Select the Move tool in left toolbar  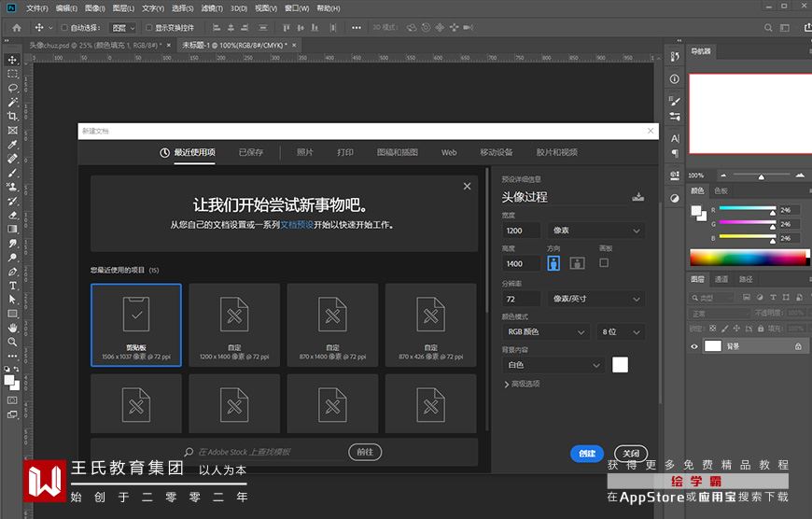(x=12, y=60)
